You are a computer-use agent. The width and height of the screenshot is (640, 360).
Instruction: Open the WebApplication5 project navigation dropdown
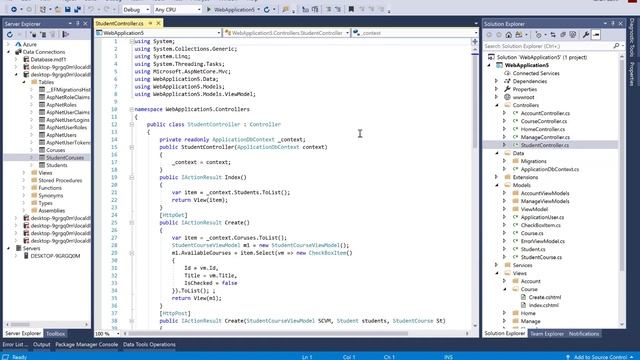click(x=158, y=33)
